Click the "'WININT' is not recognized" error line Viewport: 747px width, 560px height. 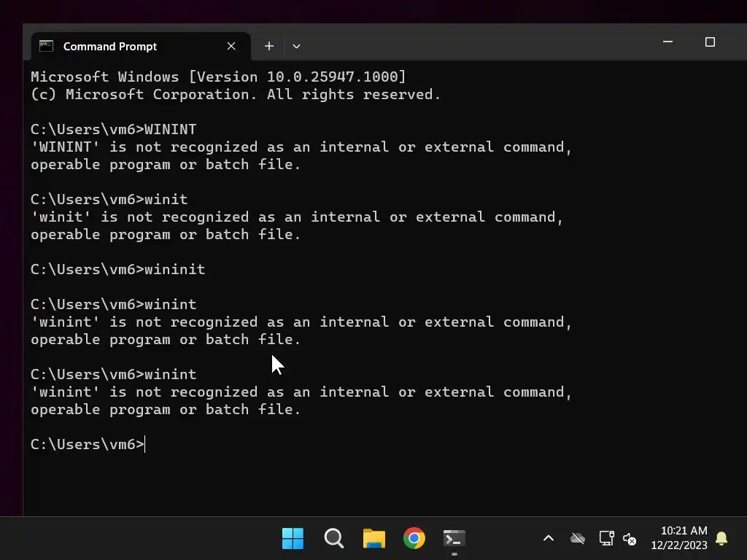(301, 147)
